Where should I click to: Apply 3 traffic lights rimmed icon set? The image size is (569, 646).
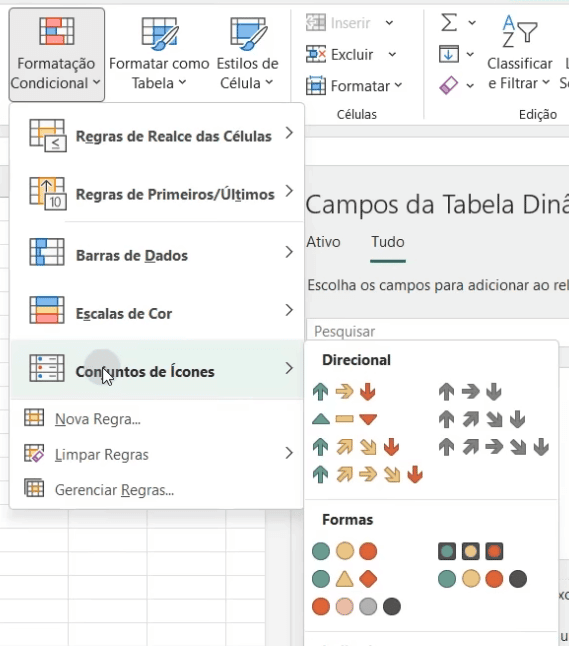(x=471, y=551)
